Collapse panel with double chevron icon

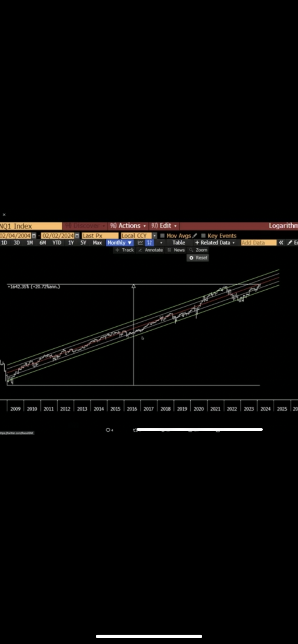[281, 243]
